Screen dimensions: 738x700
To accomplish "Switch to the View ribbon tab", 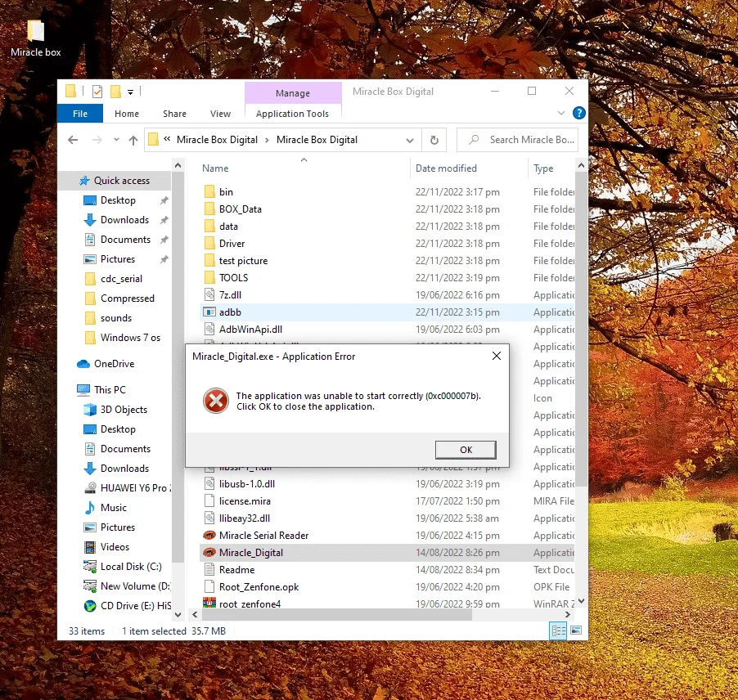I will [x=220, y=114].
